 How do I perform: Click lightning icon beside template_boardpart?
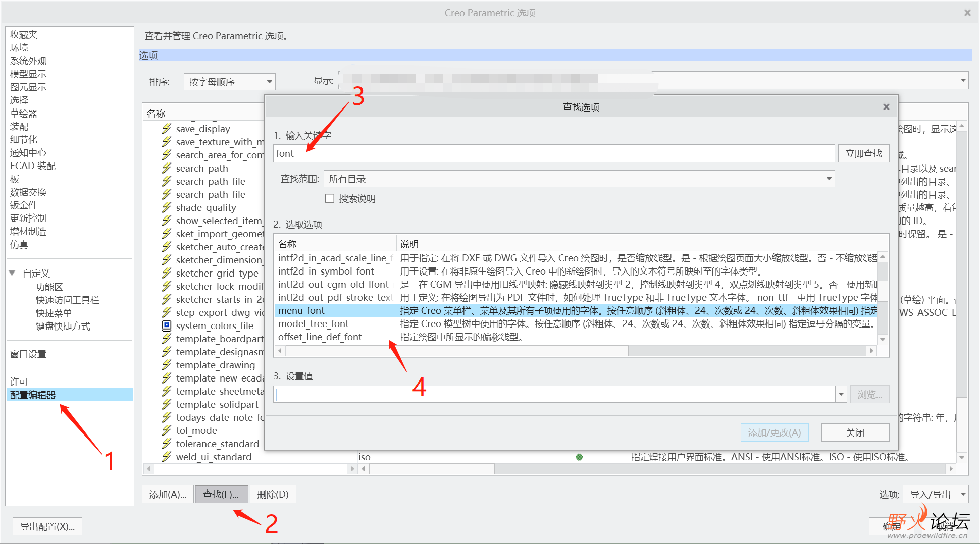(x=167, y=339)
